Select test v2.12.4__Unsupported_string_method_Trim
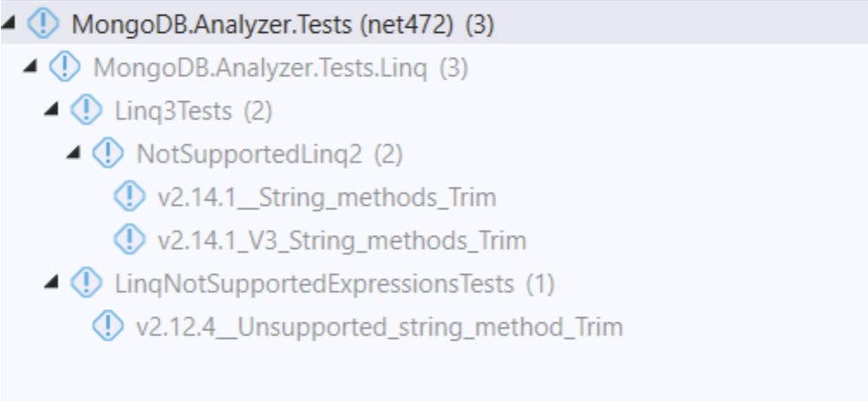The height and width of the screenshot is (401, 868). (379, 327)
